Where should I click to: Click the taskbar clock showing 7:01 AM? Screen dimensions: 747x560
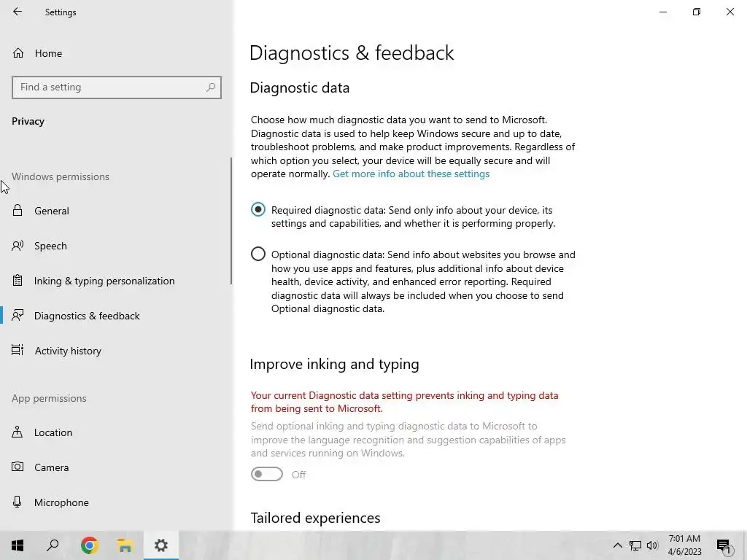click(684, 545)
